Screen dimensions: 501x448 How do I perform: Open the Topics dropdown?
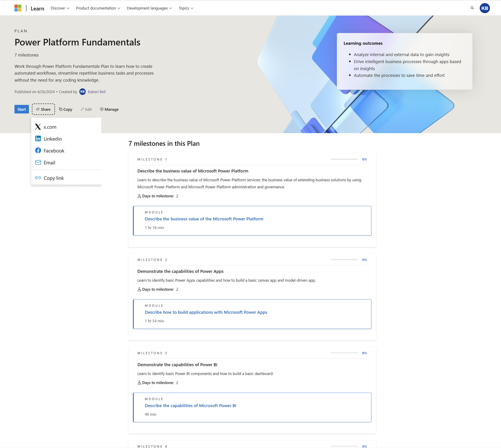pyautogui.click(x=186, y=8)
